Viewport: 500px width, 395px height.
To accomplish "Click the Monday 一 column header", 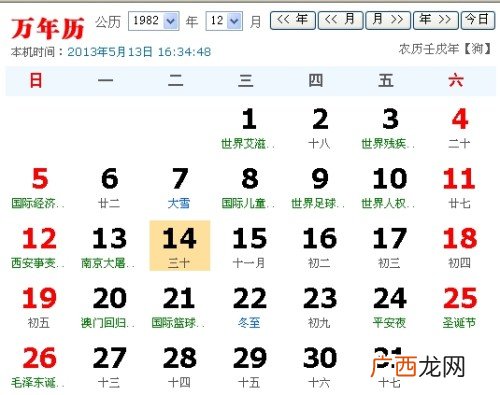I will tap(106, 81).
